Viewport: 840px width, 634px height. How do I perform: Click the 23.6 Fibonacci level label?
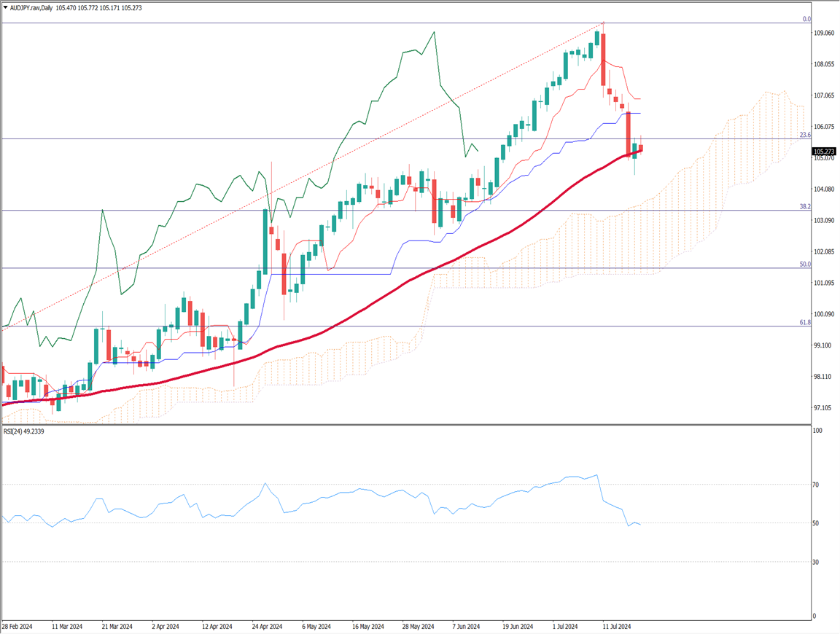pos(805,135)
